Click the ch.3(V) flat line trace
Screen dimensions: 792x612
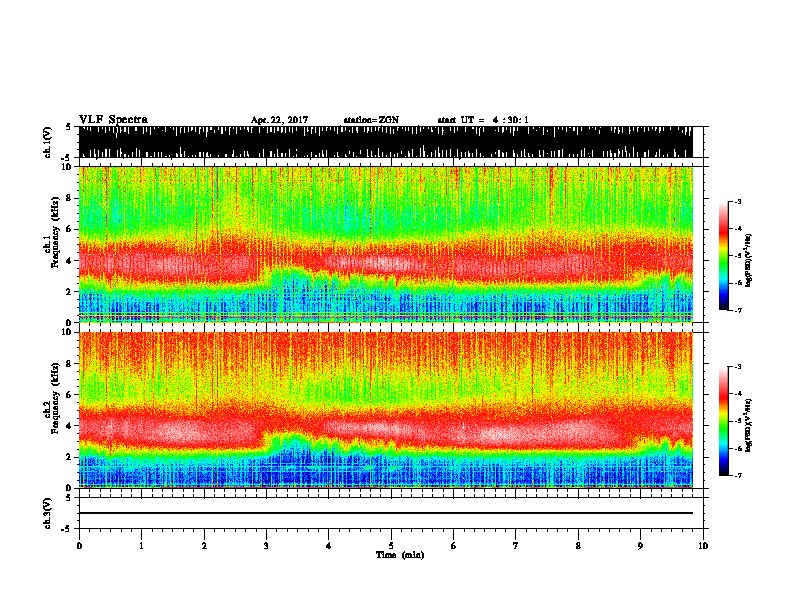[x=386, y=513]
